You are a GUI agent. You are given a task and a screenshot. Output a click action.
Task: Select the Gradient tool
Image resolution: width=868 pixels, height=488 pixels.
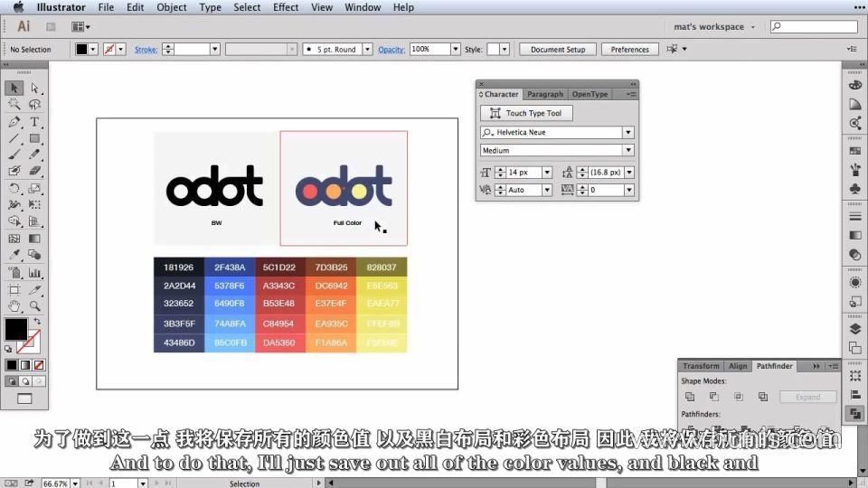(35, 239)
